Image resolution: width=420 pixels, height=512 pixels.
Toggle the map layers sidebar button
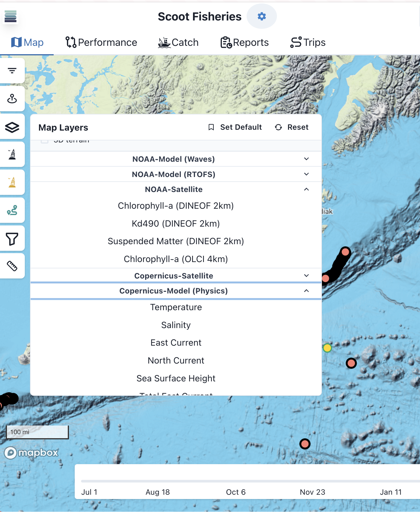[x=12, y=127]
